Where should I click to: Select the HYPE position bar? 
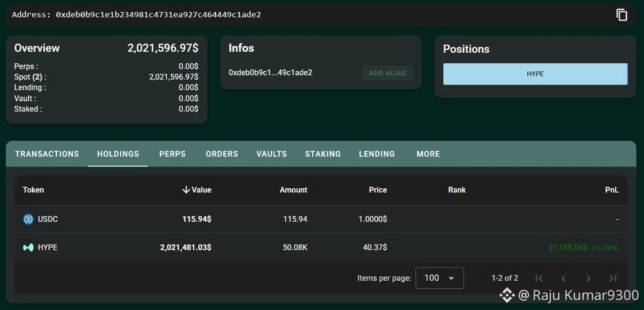point(535,74)
